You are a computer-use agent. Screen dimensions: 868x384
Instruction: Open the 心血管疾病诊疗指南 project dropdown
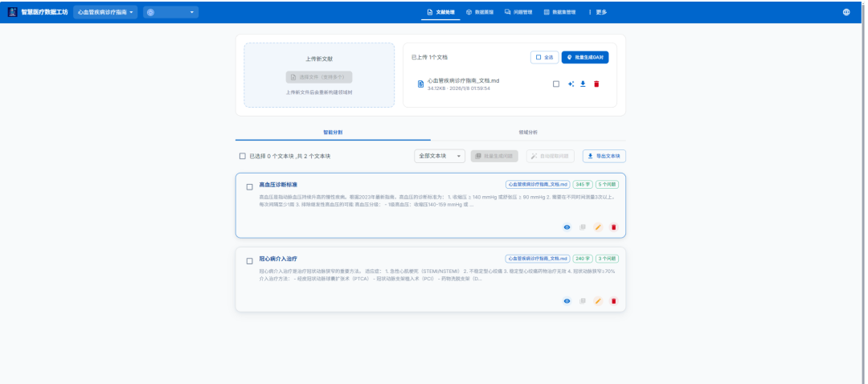[105, 12]
